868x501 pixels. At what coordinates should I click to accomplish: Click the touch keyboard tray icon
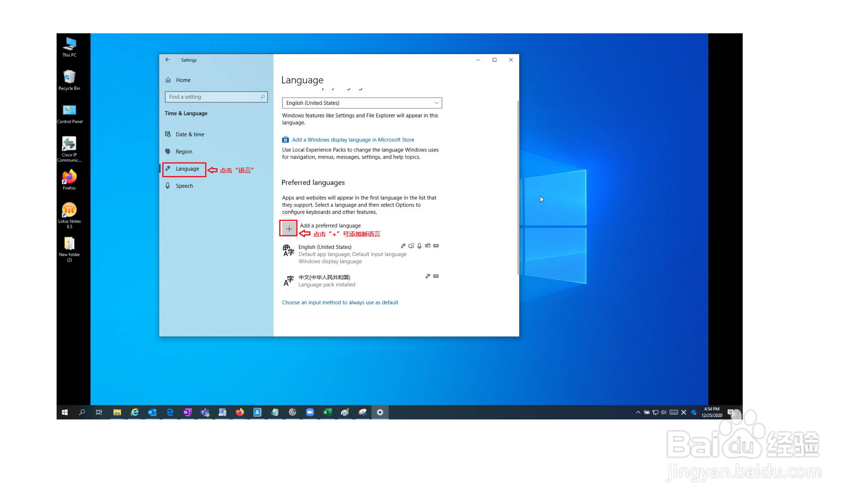click(x=674, y=412)
